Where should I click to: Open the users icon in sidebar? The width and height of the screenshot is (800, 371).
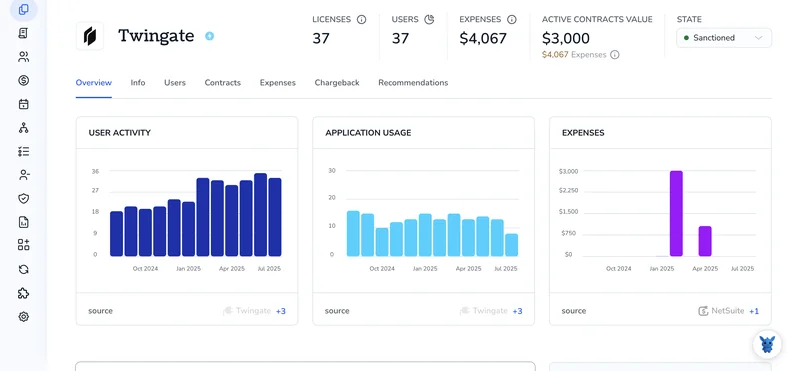[x=23, y=57]
